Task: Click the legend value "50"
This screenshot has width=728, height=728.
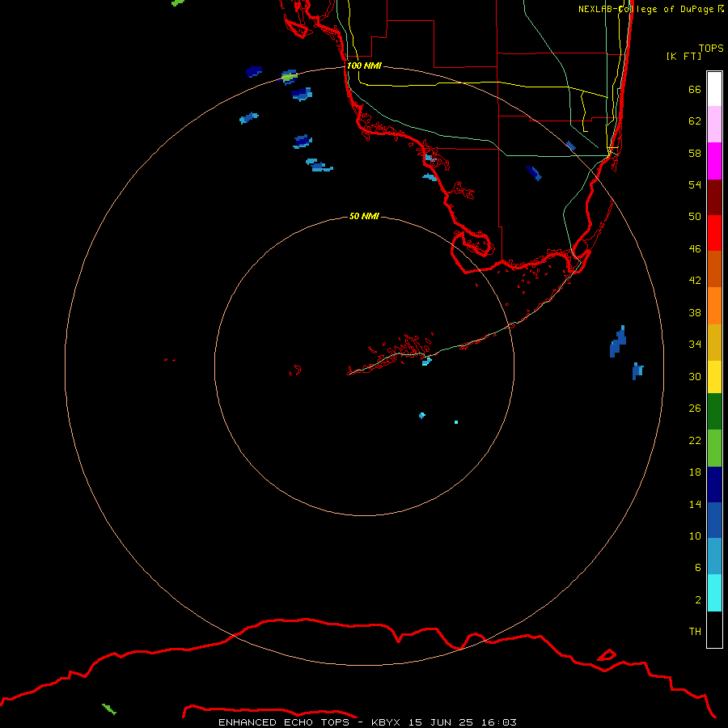Action: (x=695, y=217)
